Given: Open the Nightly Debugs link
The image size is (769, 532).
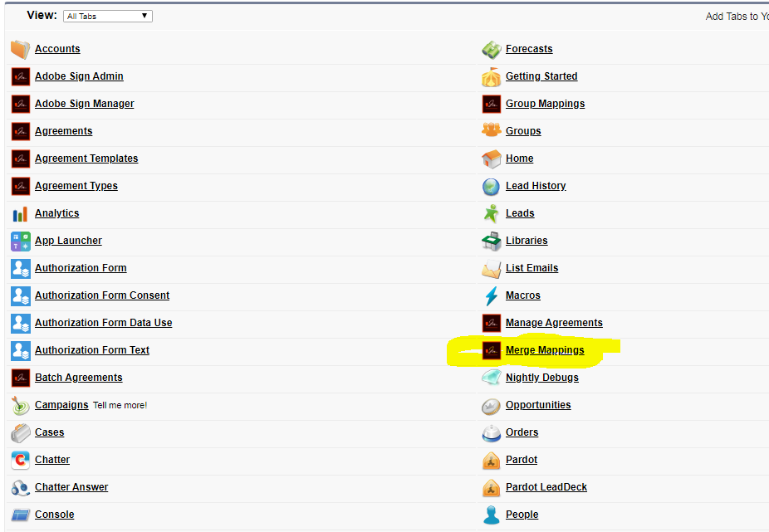Looking at the screenshot, I should pos(542,378).
